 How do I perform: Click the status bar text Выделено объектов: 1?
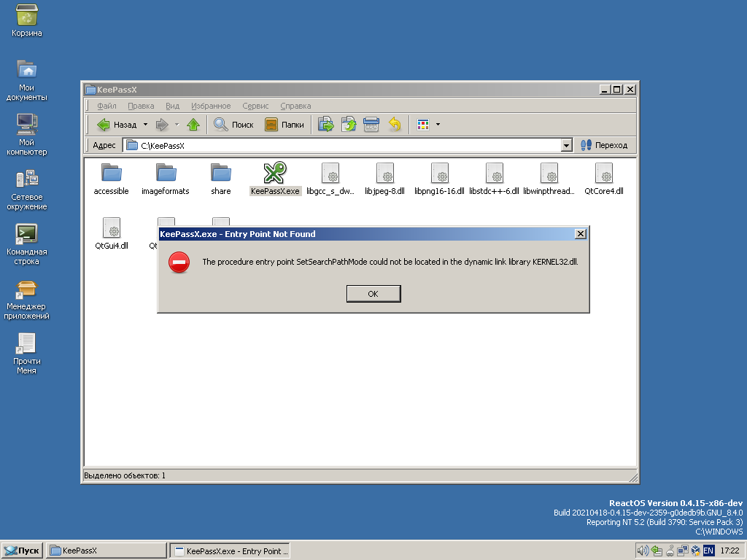tap(125, 475)
